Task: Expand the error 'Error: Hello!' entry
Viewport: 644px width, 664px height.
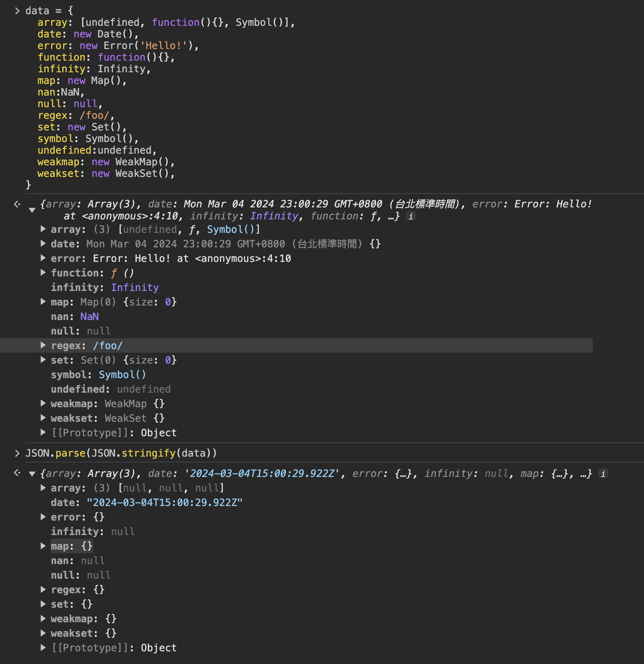Action: [x=43, y=258]
